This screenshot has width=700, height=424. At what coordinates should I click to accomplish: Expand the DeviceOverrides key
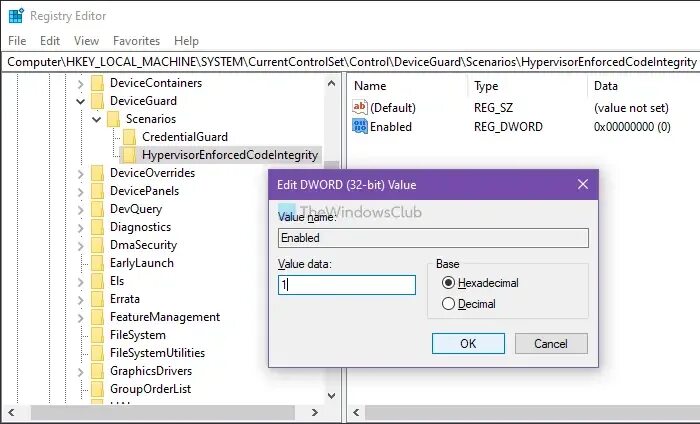tap(80, 174)
